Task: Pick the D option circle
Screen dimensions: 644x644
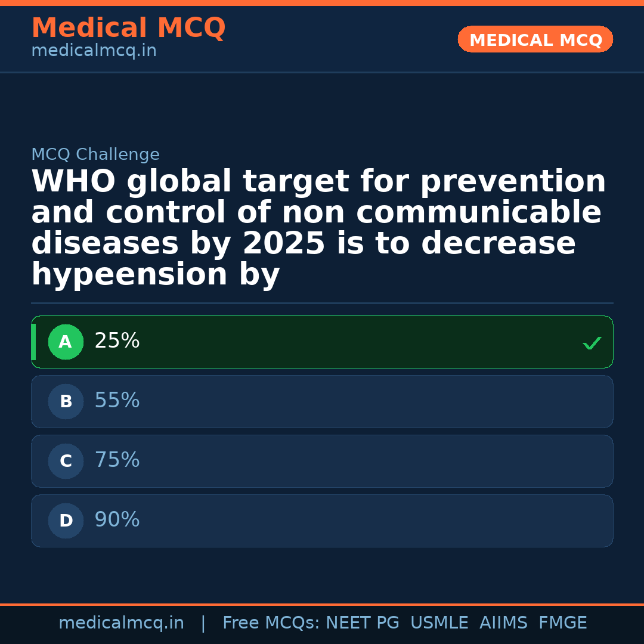Action: click(66, 521)
